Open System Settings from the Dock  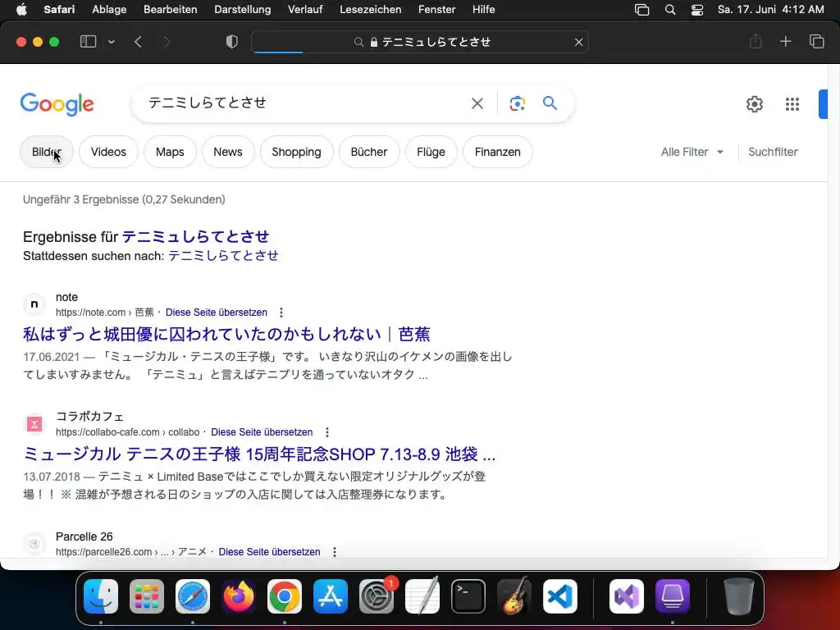[x=377, y=596]
